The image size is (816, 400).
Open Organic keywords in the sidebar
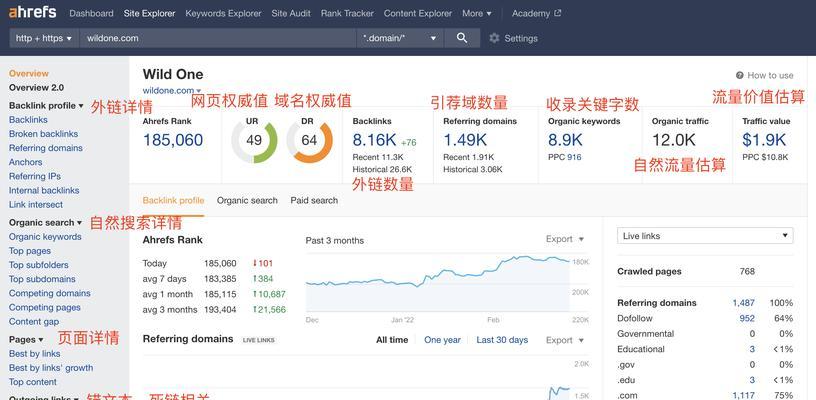(45, 237)
